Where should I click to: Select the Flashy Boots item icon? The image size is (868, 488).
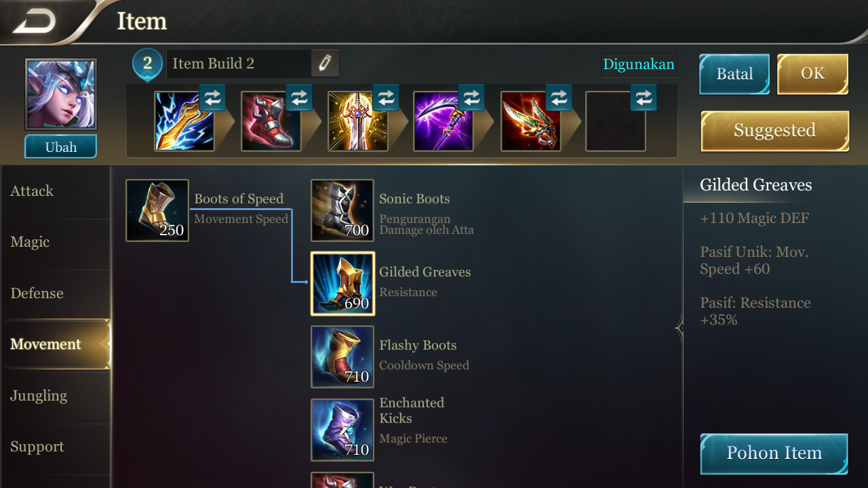[342, 357]
